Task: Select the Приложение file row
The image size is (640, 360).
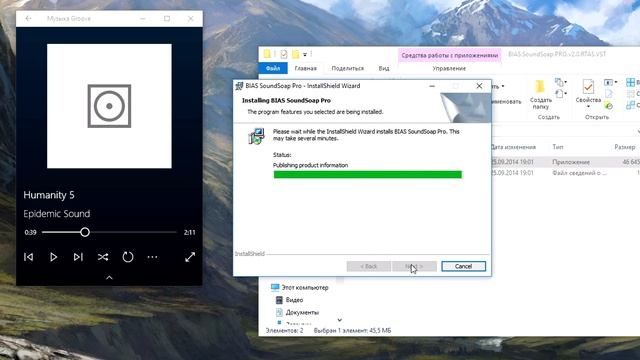Action: click(565, 162)
